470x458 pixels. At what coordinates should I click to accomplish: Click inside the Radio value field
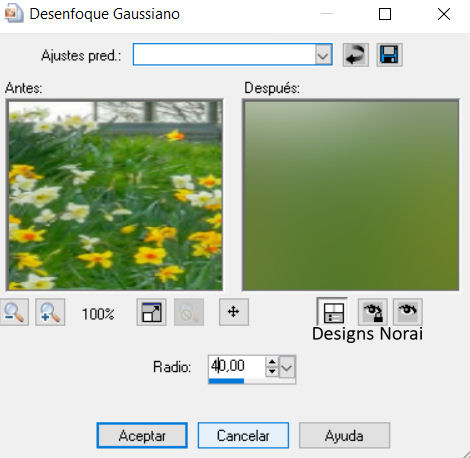tap(237, 366)
